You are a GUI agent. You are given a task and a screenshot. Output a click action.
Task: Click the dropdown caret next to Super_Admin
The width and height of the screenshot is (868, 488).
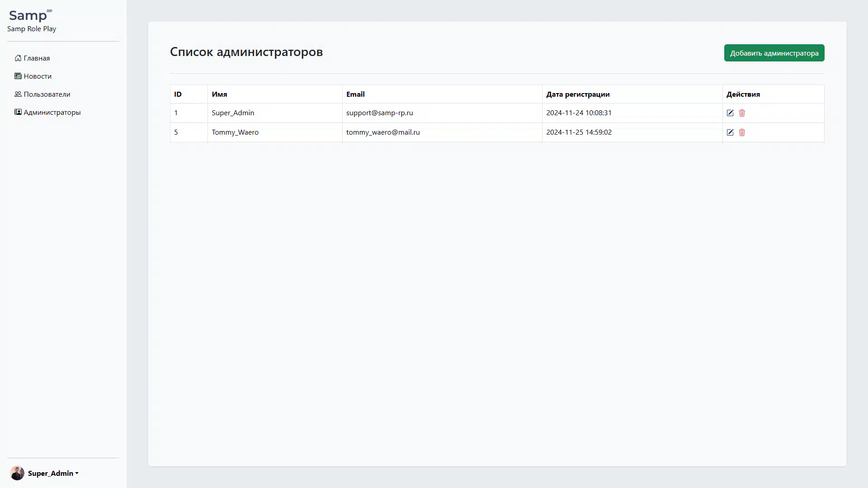[x=77, y=474]
